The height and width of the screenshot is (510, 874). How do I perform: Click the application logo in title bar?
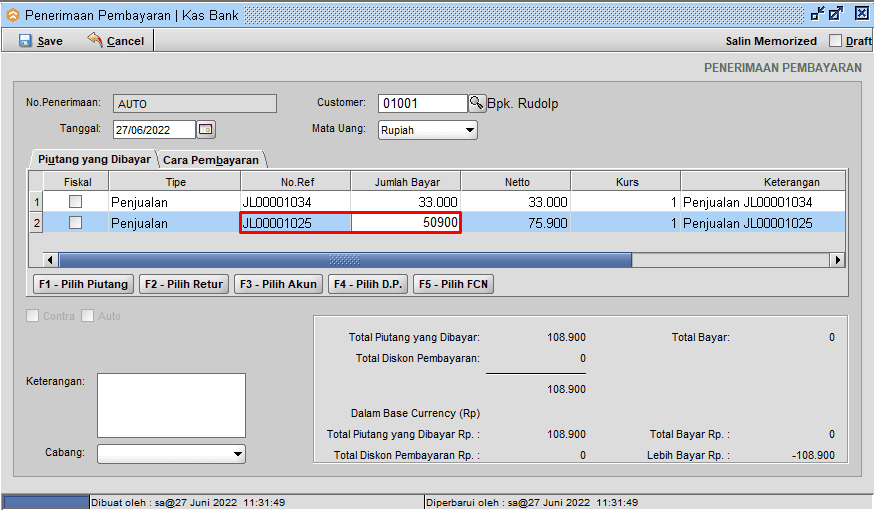(12, 15)
